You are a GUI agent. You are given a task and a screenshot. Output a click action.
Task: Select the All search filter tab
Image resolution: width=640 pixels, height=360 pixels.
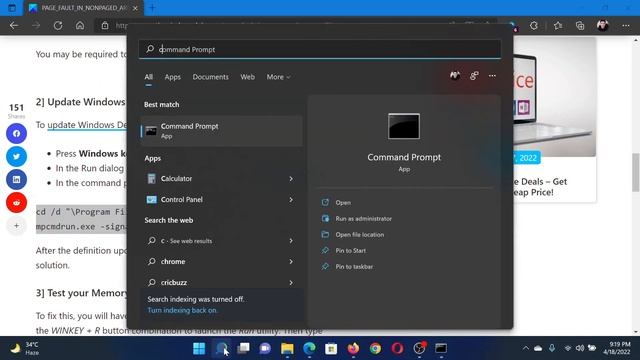tap(149, 77)
